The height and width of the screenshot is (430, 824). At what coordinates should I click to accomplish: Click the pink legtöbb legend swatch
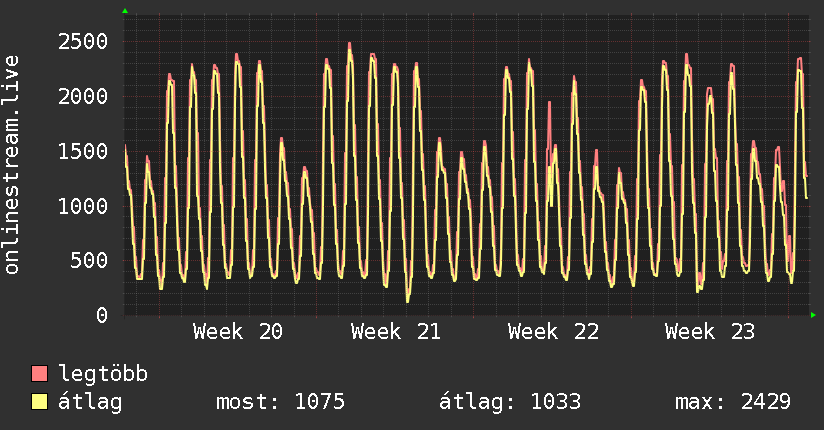[x=39, y=373]
